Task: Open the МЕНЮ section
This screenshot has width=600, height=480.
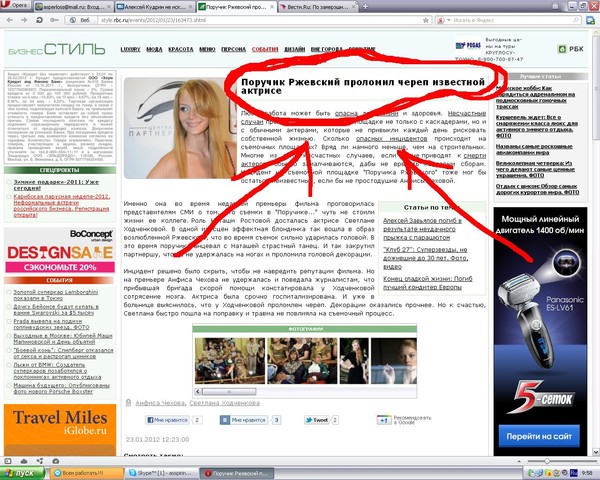Action: 207,49
